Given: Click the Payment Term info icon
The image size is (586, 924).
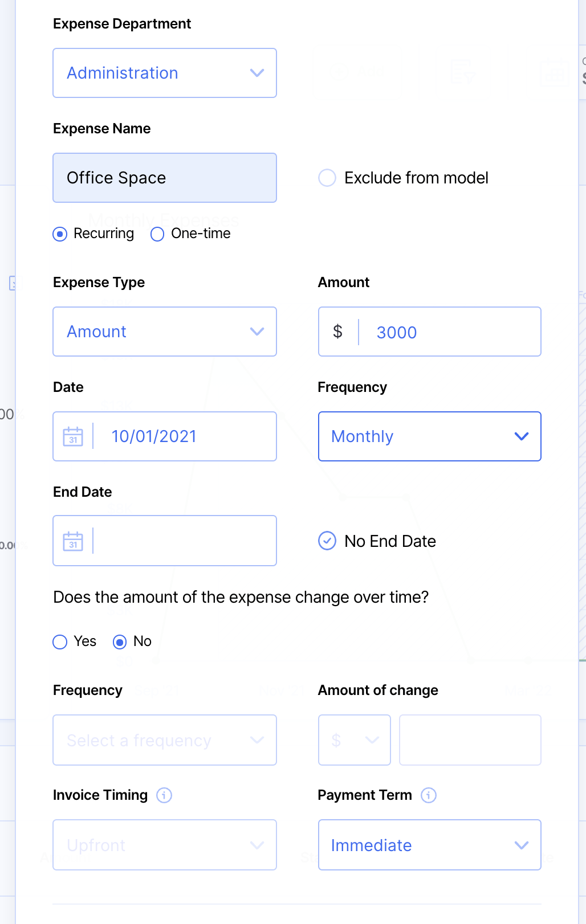Looking at the screenshot, I should [x=429, y=795].
